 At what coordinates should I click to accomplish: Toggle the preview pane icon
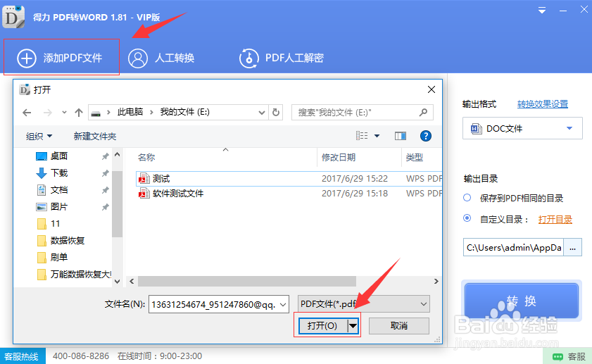[x=401, y=136]
